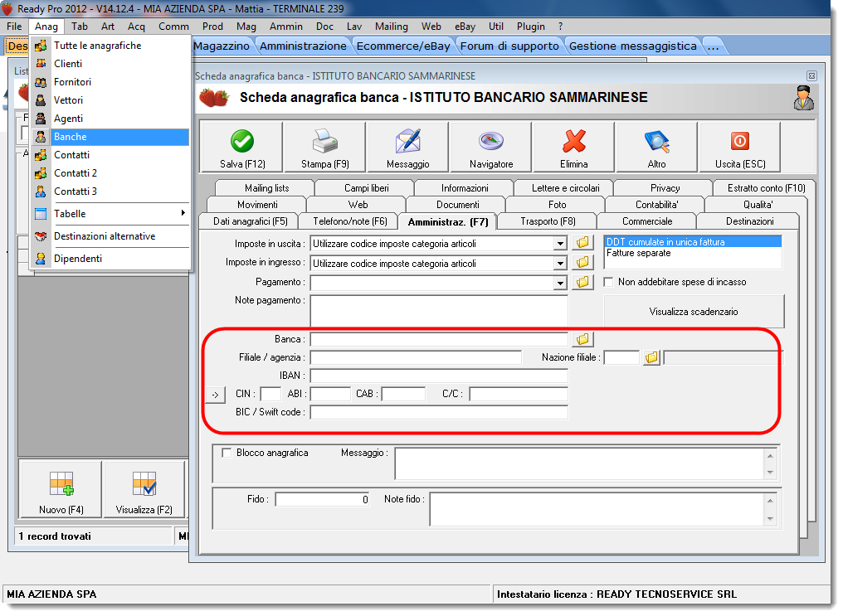843x616 pixels.
Task: Click the Note pagamento text area
Action: [439, 310]
